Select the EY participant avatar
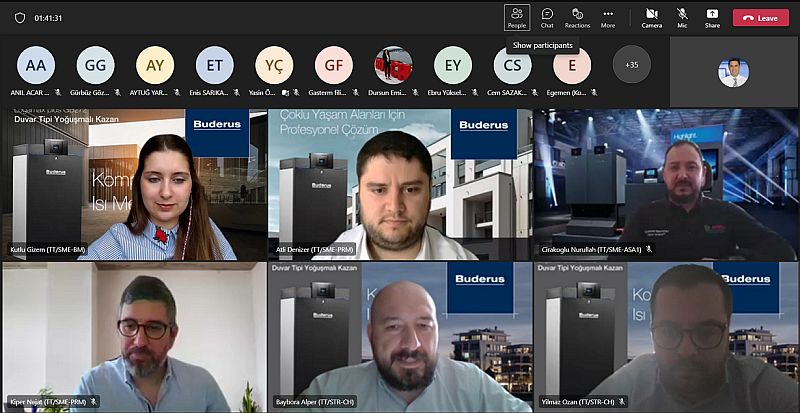800x413 pixels. (x=453, y=65)
